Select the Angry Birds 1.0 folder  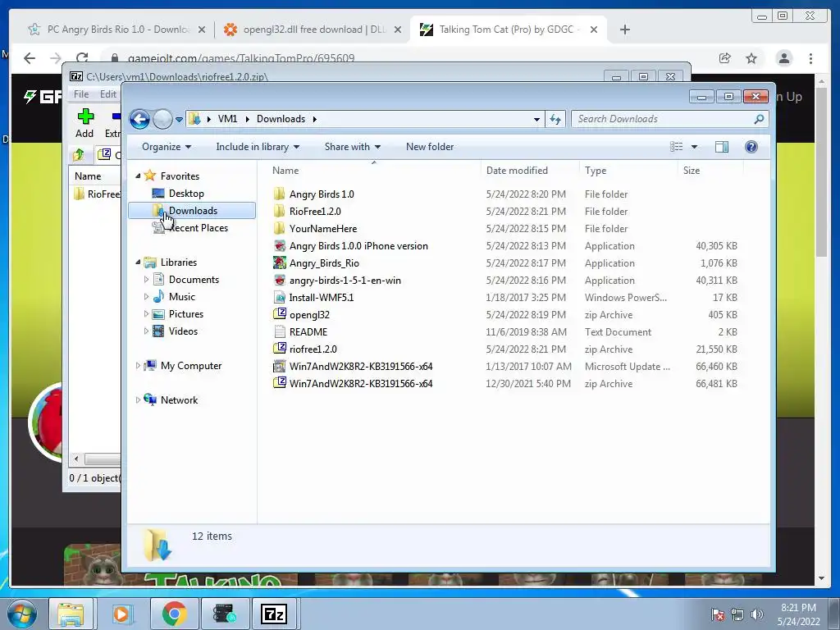322,194
